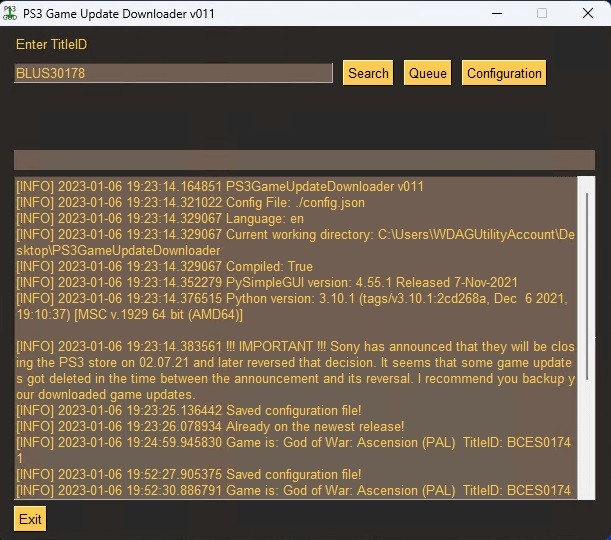Open the Queue window
Viewport: 611px width, 540px height.
pos(427,73)
